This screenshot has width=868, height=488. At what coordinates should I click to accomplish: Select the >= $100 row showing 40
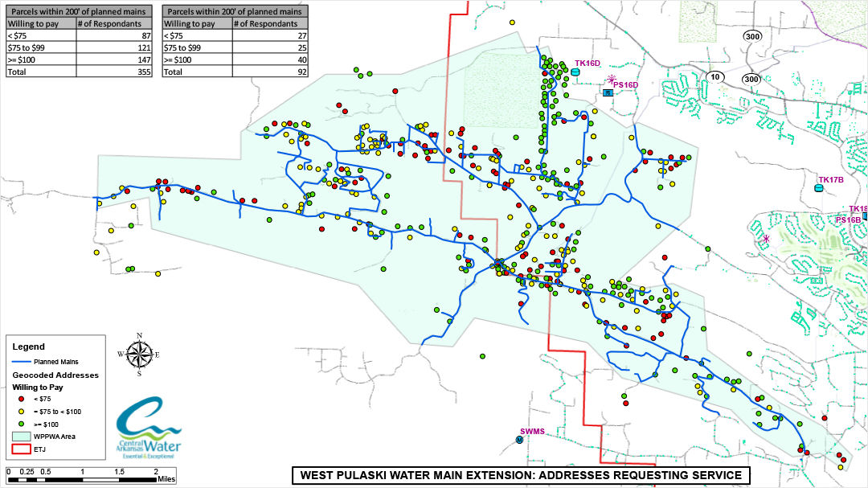coord(233,61)
